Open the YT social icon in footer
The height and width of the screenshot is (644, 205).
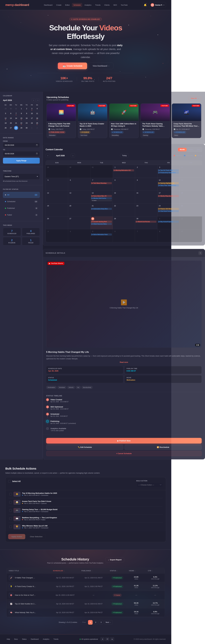click(x=107, y=639)
